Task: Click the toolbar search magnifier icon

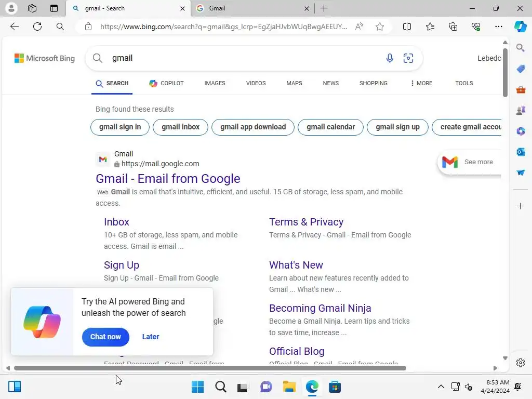Action: pos(60,26)
